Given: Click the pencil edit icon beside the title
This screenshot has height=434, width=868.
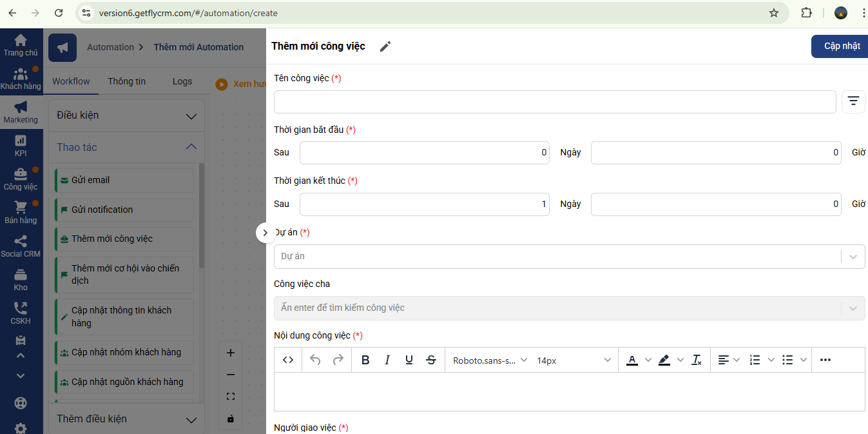Looking at the screenshot, I should pos(385,46).
